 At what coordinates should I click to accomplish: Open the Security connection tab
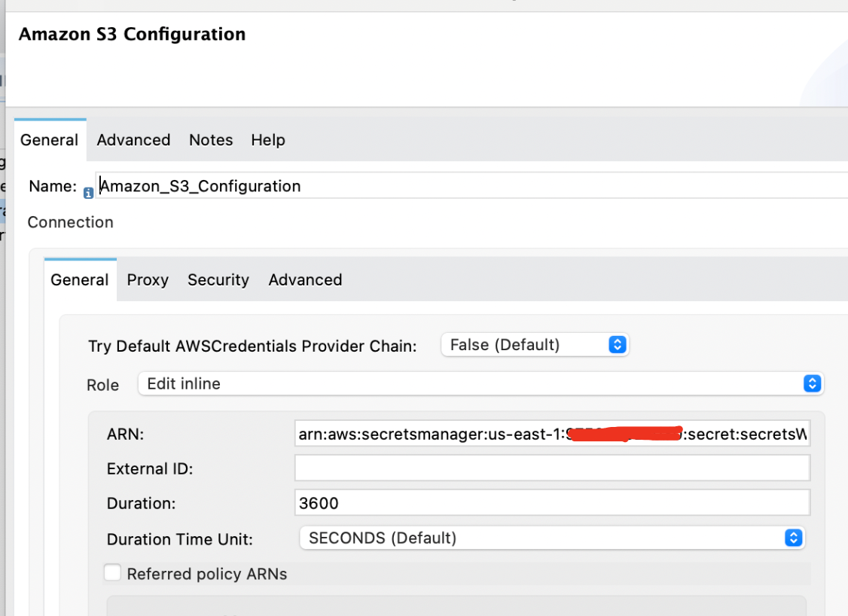point(218,279)
